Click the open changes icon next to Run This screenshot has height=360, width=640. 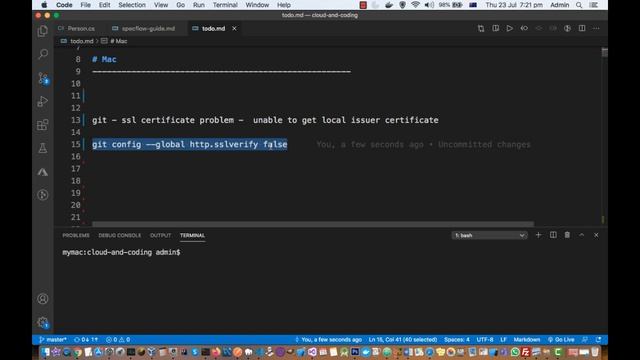tap(524, 28)
